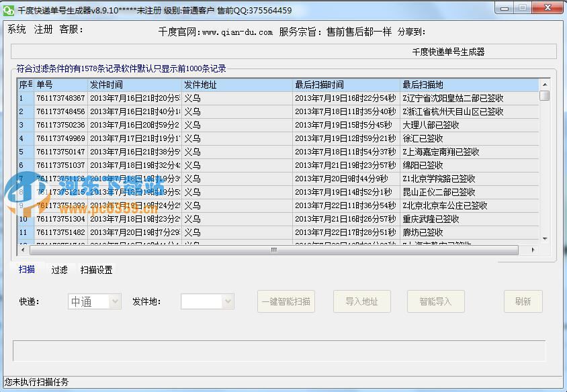Click the dropdown arrow next to 中通
Image resolution: width=567 pixels, height=392 pixels.
[x=113, y=301]
